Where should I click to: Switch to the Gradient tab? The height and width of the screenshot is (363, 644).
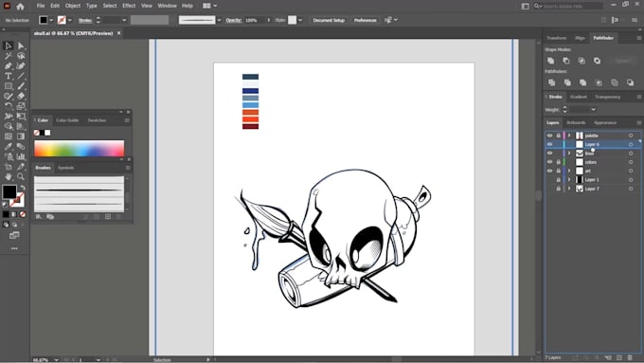point(579,97)
